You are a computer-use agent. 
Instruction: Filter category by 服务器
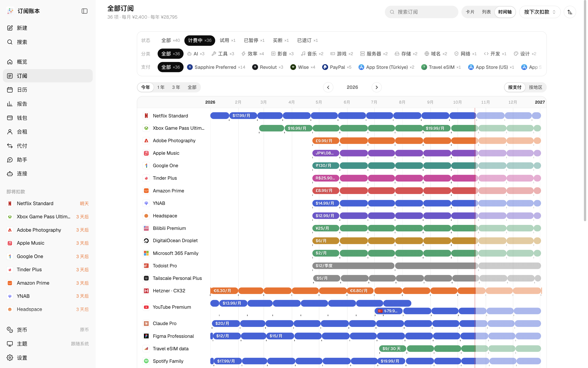(x=374, y=54)
